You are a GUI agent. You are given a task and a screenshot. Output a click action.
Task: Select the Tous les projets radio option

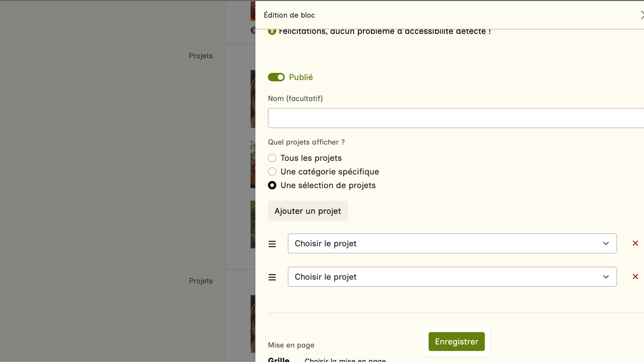(272, 158)
